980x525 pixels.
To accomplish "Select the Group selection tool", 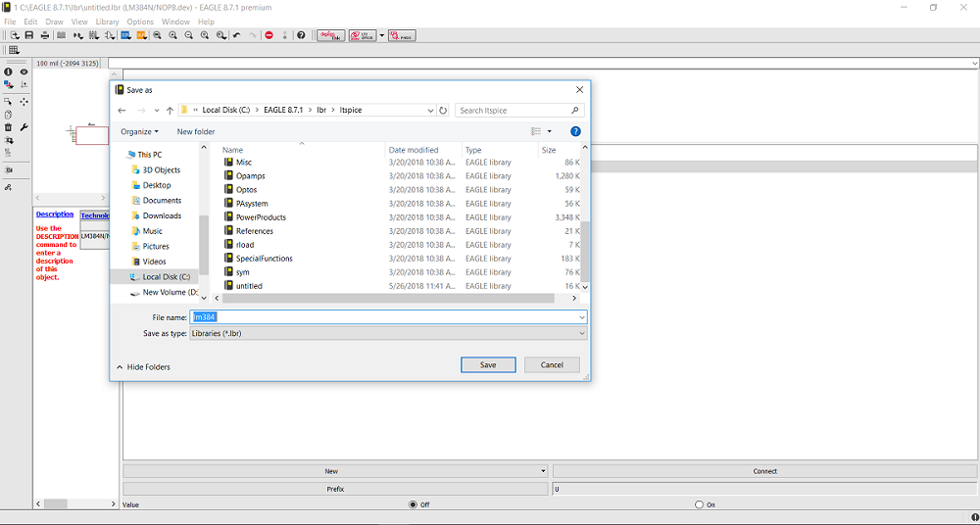I will coord(8,101).
